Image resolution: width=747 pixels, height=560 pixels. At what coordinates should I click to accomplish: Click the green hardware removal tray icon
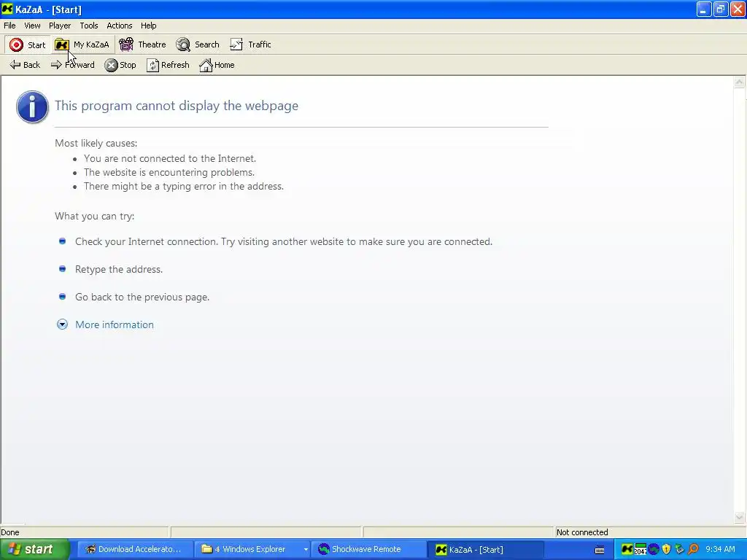679,550
